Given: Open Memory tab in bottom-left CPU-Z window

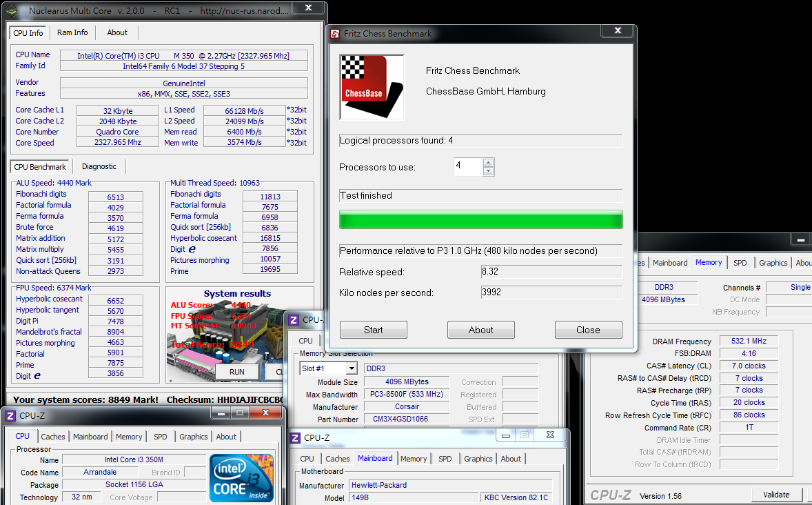Looking at the screenshot, I should [x=129, y=437].
